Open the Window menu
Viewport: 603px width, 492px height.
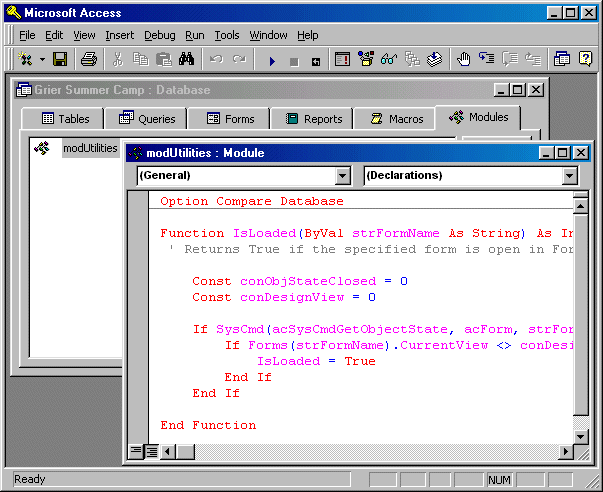(268, 35)
